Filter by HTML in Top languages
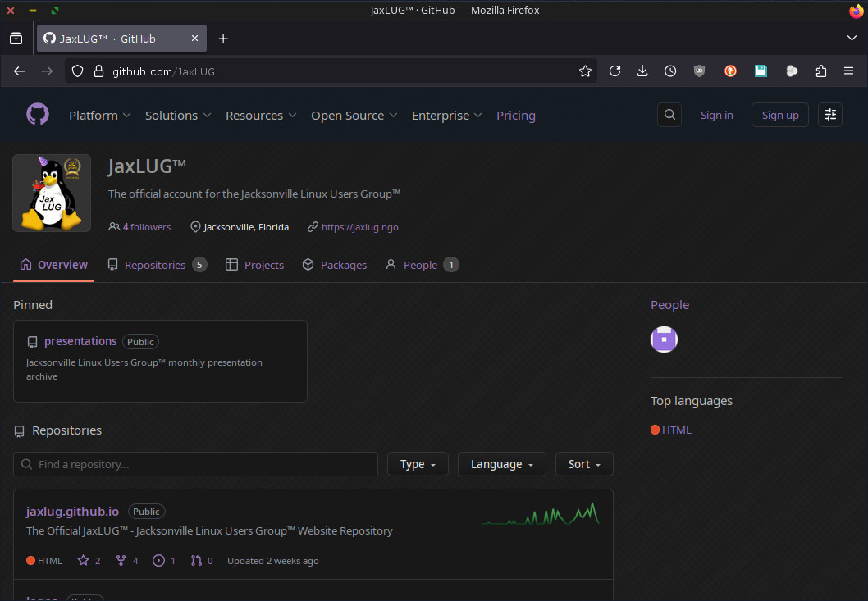 [x=671, y=430]
